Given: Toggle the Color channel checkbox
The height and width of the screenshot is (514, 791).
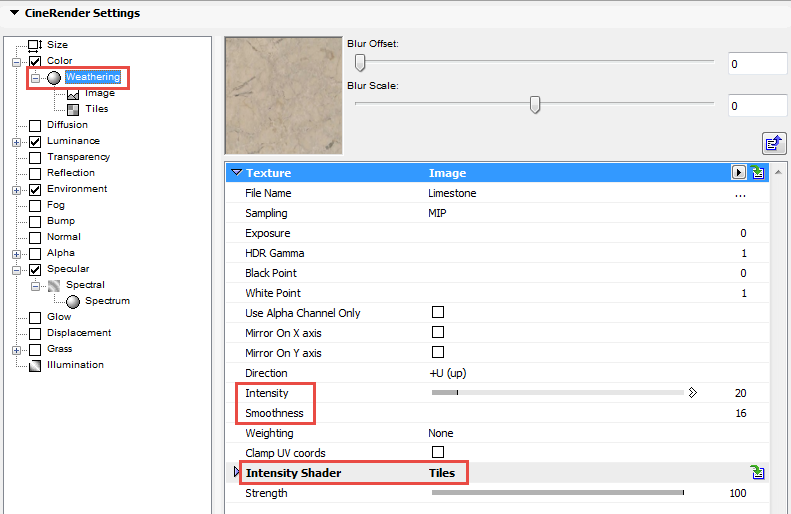Looking at the screenshot, I should 35,62.
